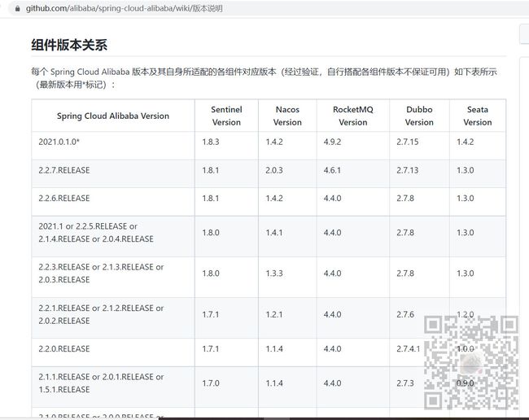529x420 pixels.
Task: Click Seata 1.4.2 in 2021.0.1.0 row
Action: coord(466,142)
